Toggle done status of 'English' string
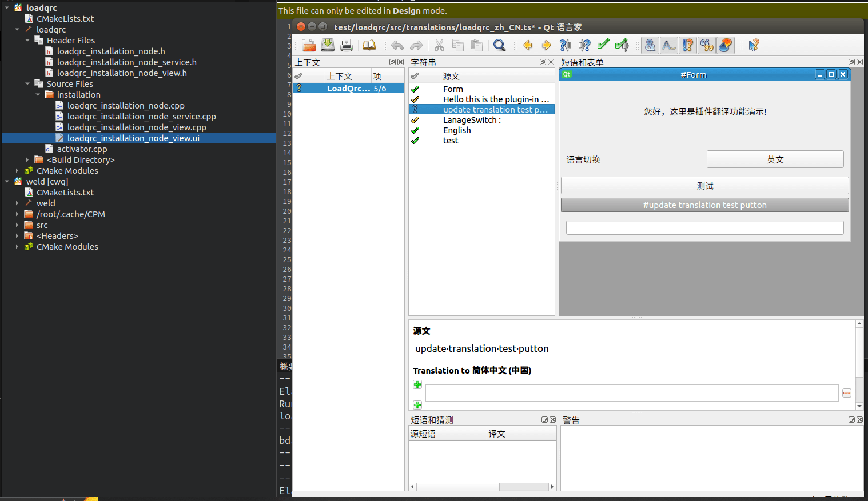Screen dimensions: 868x501 pos(415,130)
